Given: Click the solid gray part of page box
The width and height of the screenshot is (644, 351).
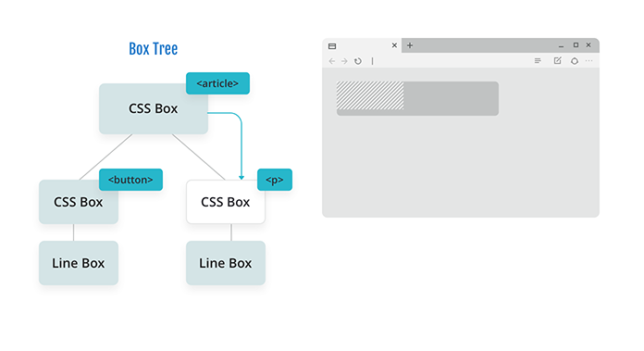Looking at the screenshot, I should 451,98.
